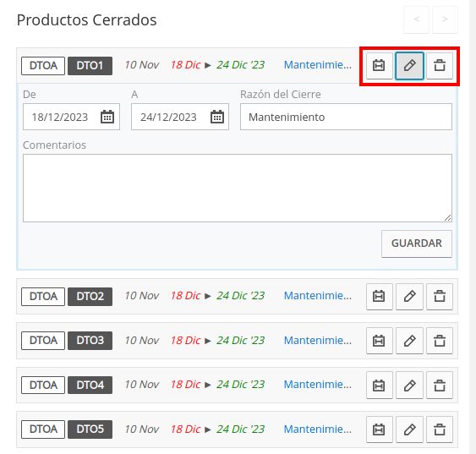The image size is (476, 454).
Task: Open calendar picker for the A date
Action: click(217, 117)
